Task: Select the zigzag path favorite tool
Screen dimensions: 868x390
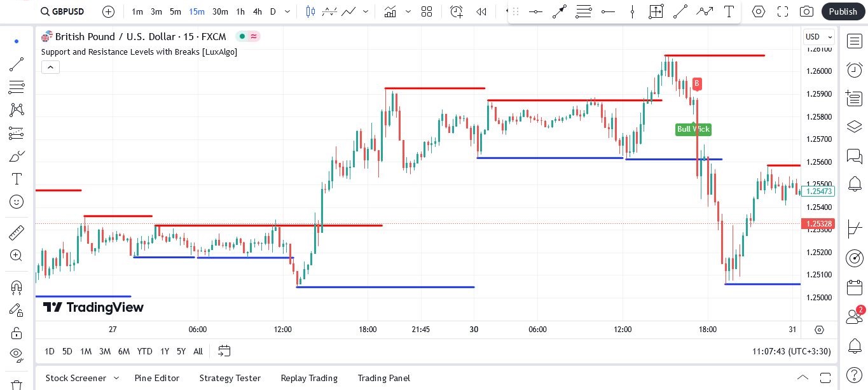Action: pos(705,11)
